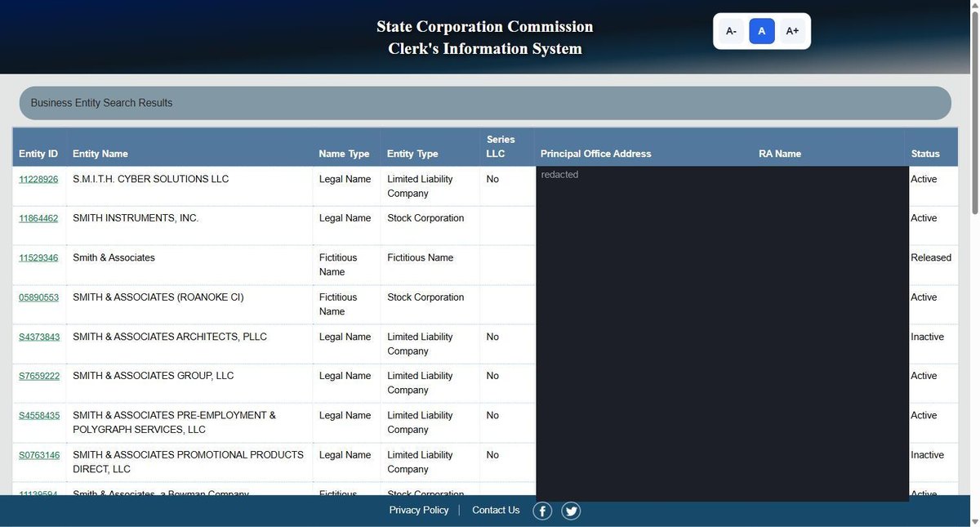Select SMITH & ASSOCIATES PROMOTIONAL PRODUCTS DIRECT name

(188, 462)
